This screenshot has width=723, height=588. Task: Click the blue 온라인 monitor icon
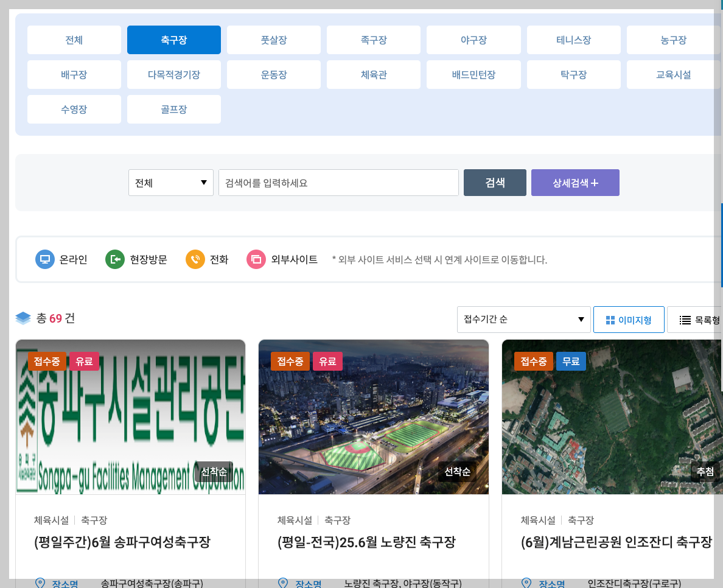click(x=44, y=259)
